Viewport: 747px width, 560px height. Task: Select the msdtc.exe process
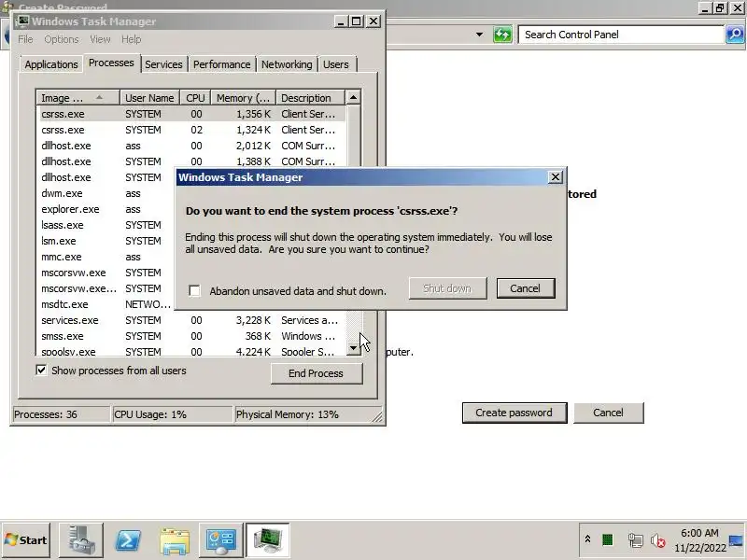pos(106,304)
